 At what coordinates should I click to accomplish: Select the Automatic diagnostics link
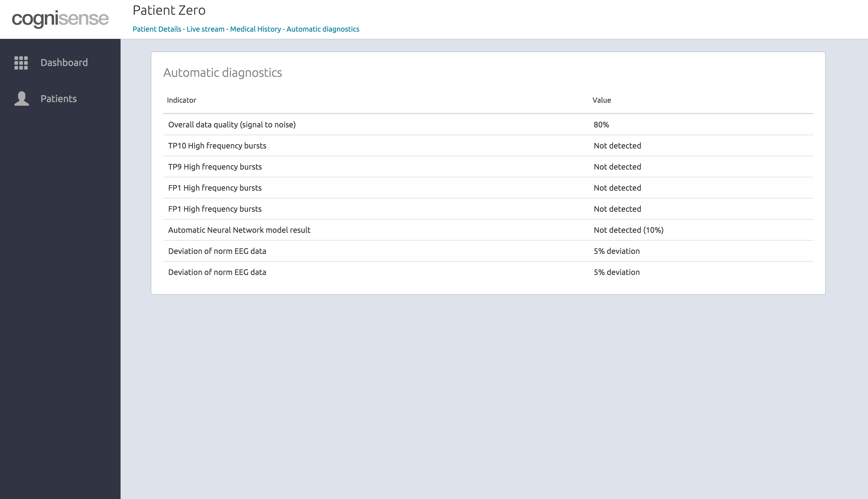pos(323,29)
